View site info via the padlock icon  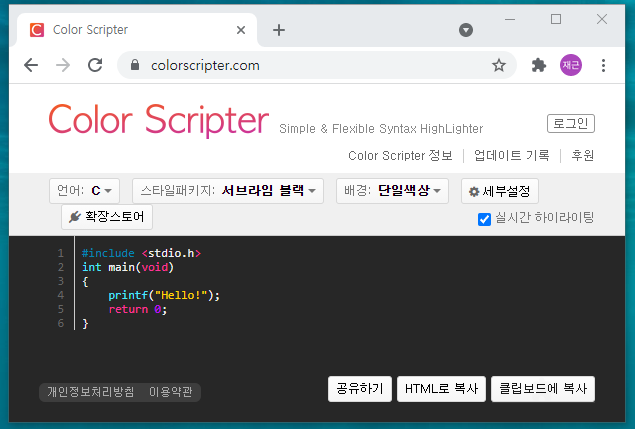click(x=135, y=65)
